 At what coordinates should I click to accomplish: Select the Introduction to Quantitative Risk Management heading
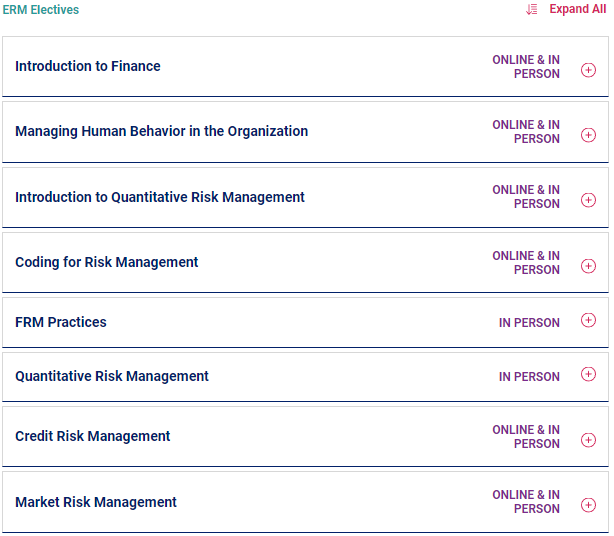coord(160,197)
